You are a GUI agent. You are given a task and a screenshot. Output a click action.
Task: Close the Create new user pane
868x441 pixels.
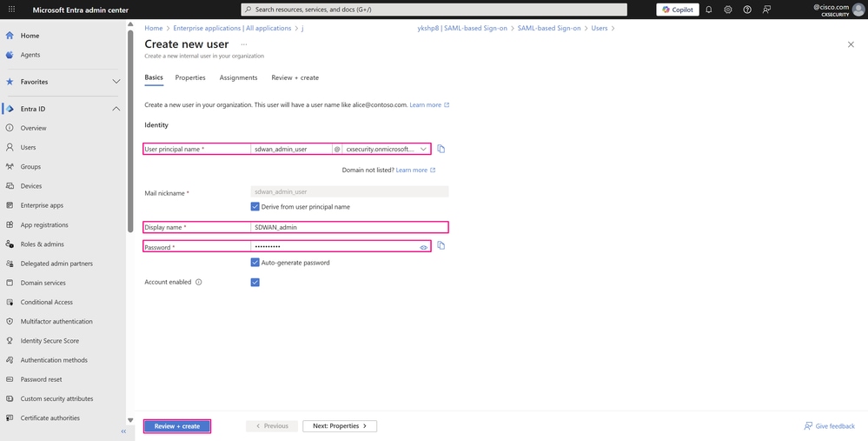click(x=851, y=44)
